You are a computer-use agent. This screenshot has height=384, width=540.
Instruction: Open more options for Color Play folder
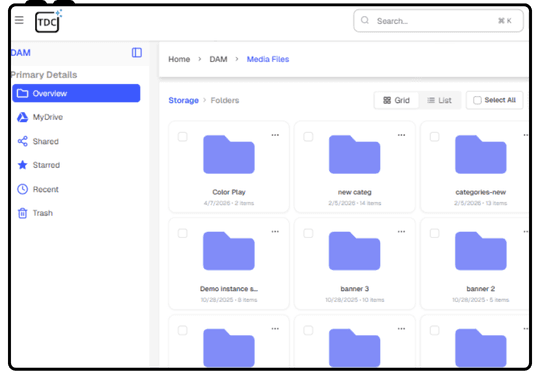[275, 135]
